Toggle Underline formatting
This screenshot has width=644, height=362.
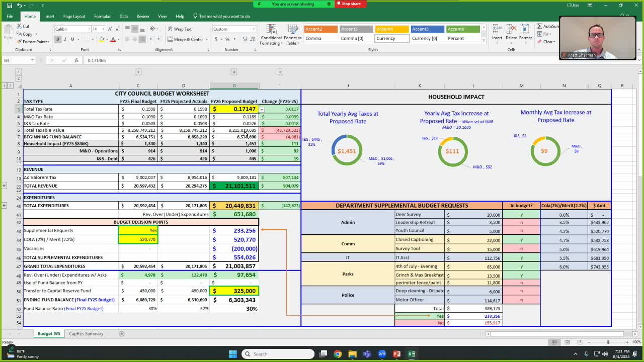[x=72, y=39]
